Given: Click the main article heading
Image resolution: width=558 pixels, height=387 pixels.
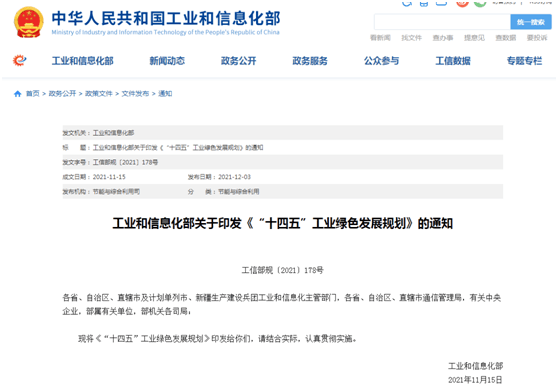Looking at the screenshot, I should pyautogui.click(x=283, y=224).
